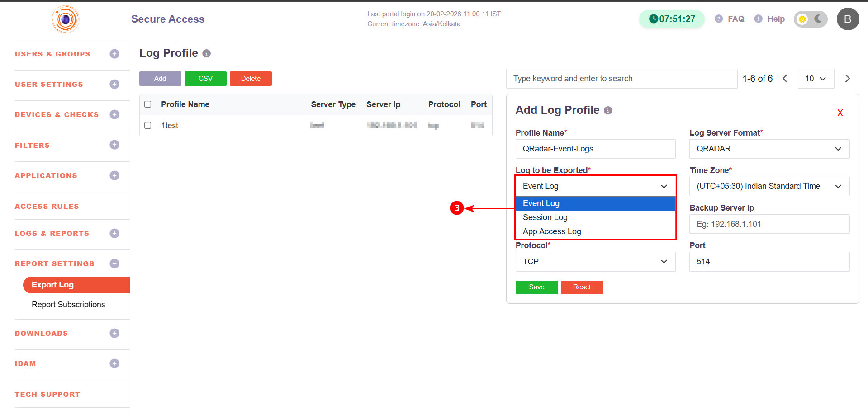Click the green Save button
Screen dimensions: 868x414
click(536, 287)
